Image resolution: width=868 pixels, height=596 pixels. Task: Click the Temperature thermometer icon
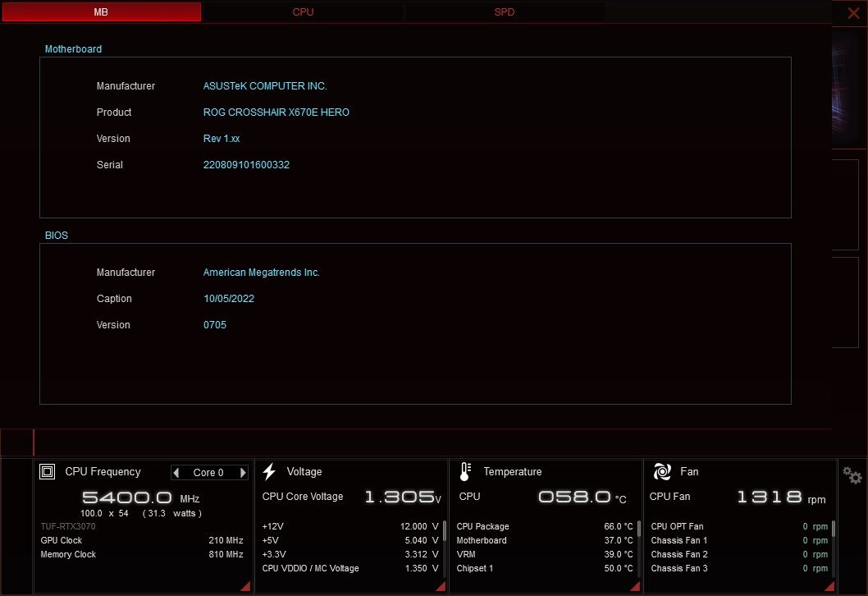pyautogui.click(x=465, y=471)
